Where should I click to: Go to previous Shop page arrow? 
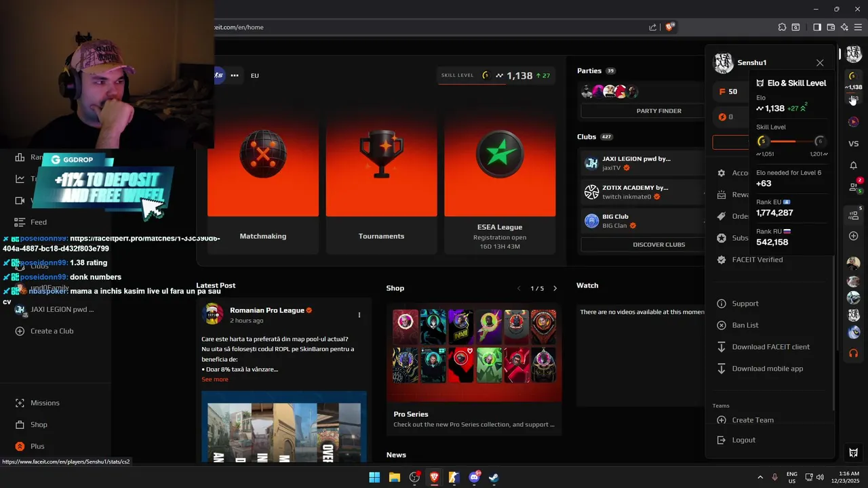(519, 288)
